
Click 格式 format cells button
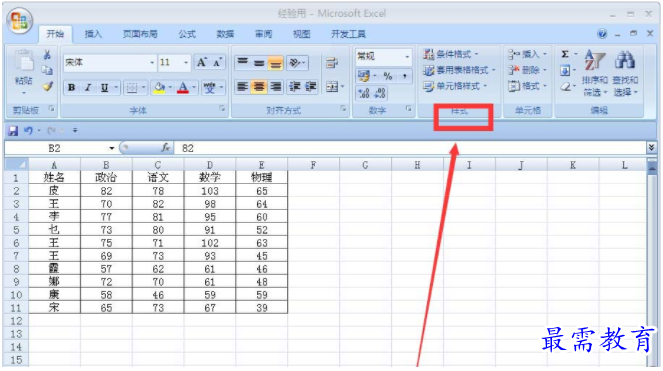[x=527, y=86]
